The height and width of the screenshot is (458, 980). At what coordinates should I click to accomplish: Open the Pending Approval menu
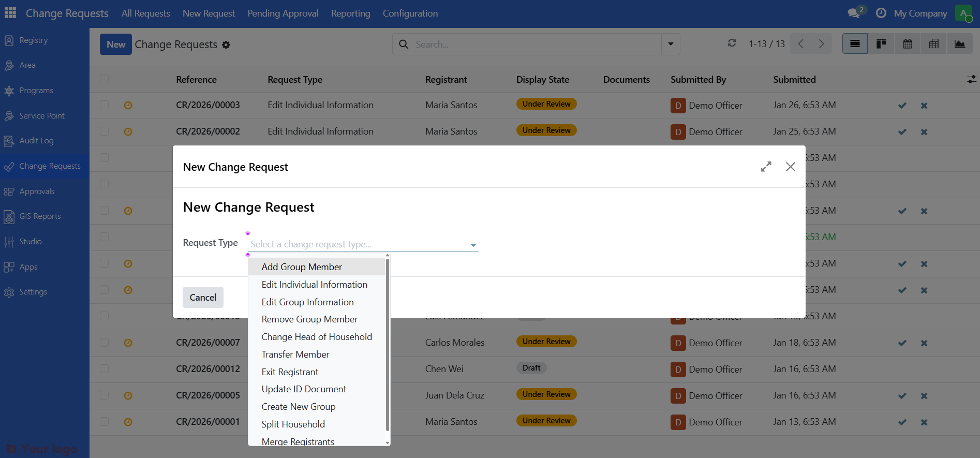click(283, 13)
